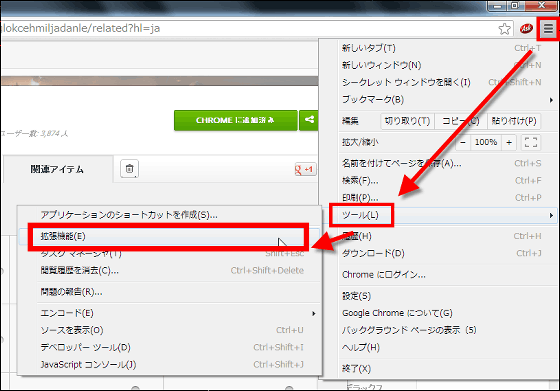Click 貼り付け(P) edit button
The image size is (560, 391).
click(514, 121)
